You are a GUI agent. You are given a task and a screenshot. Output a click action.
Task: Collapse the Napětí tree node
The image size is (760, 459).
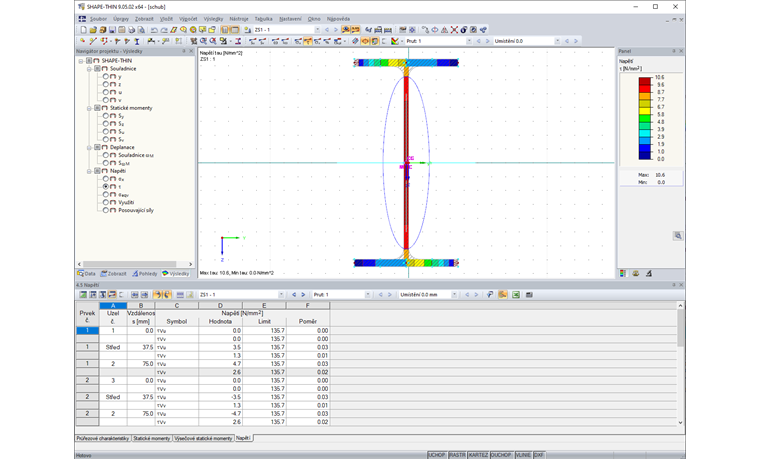click(89, 171)
